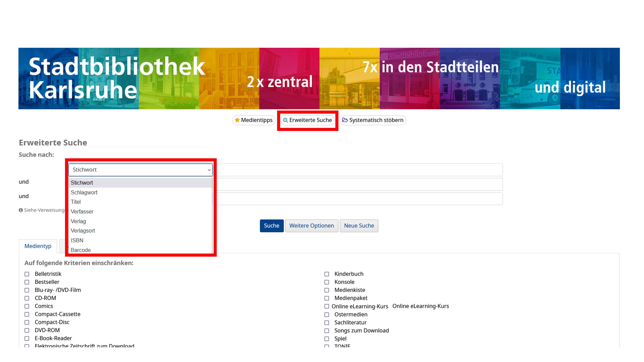The width and height of the screenshot is (644, 362).
Task: Check the Ostermedien checkbox
Action: (x=327, y=315)
